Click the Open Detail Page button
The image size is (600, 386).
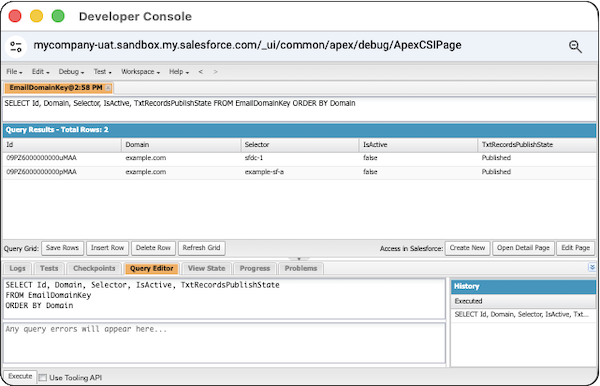click(x=523, y=248)
